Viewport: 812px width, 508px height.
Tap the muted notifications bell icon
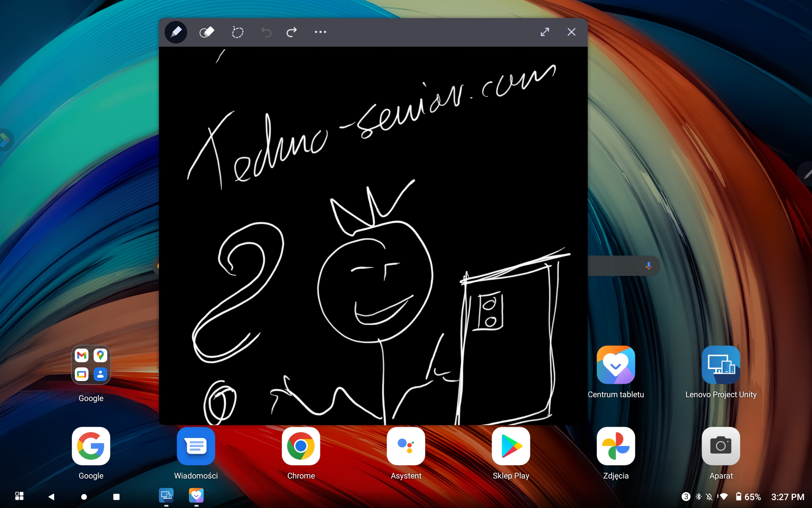pos(709,497)
